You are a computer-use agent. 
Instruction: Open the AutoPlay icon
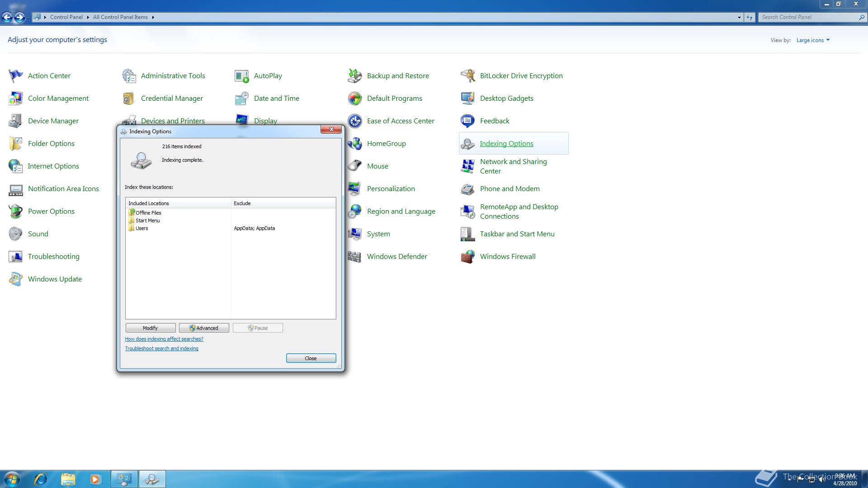[242, 76]
